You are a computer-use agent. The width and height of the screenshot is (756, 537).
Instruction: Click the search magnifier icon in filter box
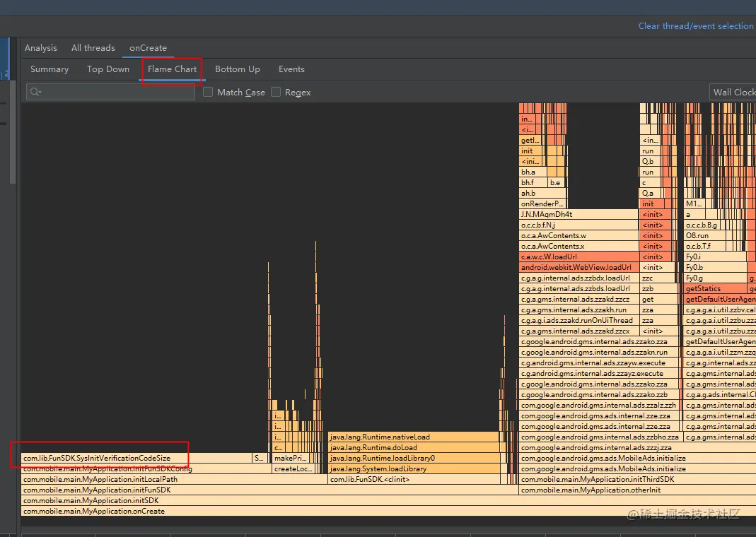tap(35, 92)
